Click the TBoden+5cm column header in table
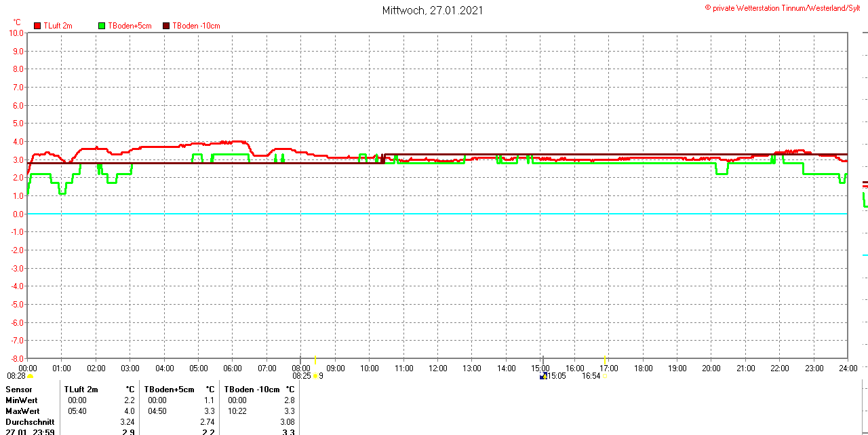Screen dimensions: 868x435 tap(169, 390)
